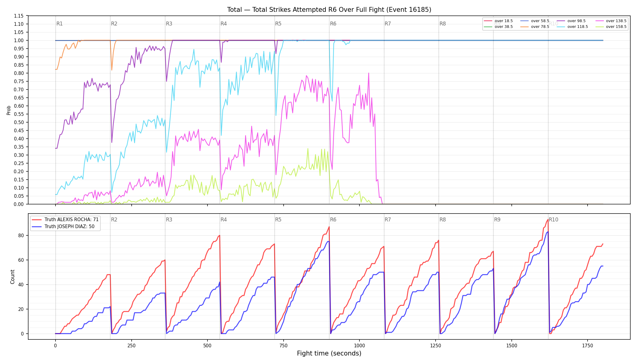The width and height of the screenshot is (637, 364).
Task: Click the 1.15 tick on the Prob axis
Action: (19, 16)
